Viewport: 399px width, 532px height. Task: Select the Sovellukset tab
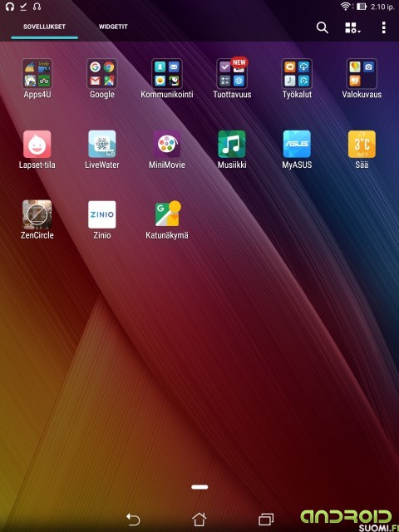(44, 27)
